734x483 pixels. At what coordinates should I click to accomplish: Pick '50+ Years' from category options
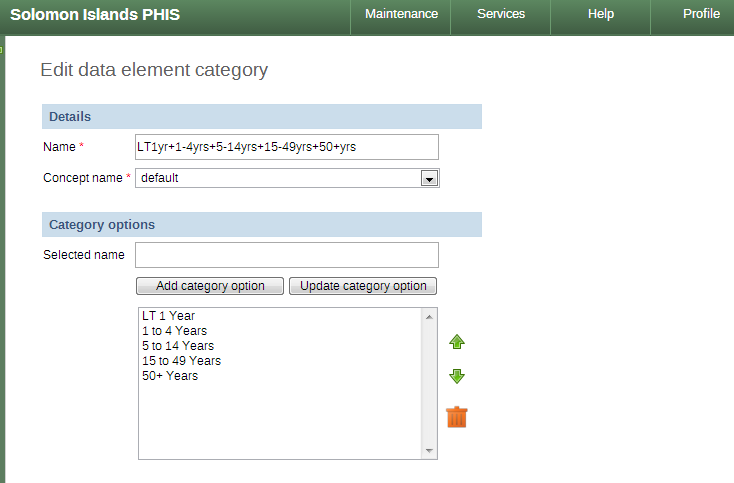[170, 376]
